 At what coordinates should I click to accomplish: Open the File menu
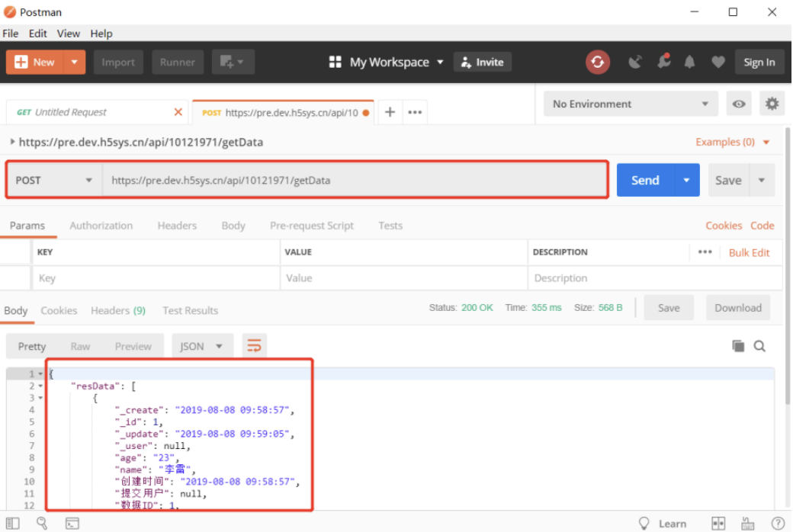click(x=10, y=34)
